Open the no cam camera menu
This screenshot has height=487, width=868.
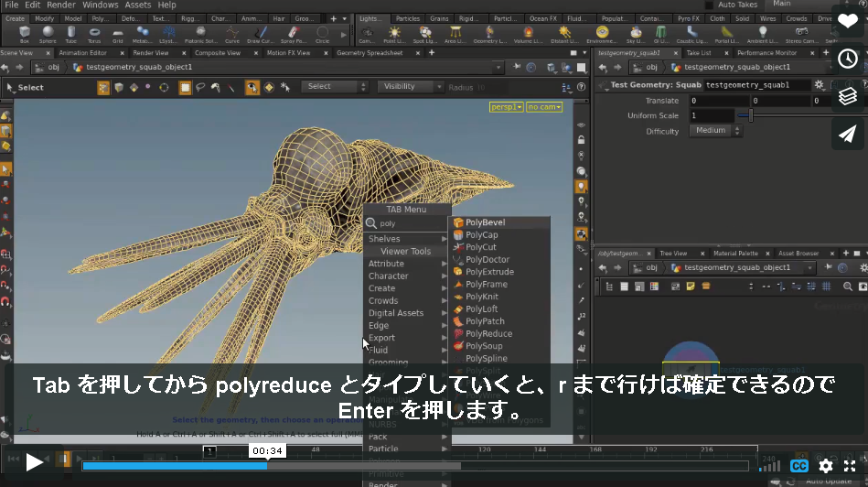point(544,107)
